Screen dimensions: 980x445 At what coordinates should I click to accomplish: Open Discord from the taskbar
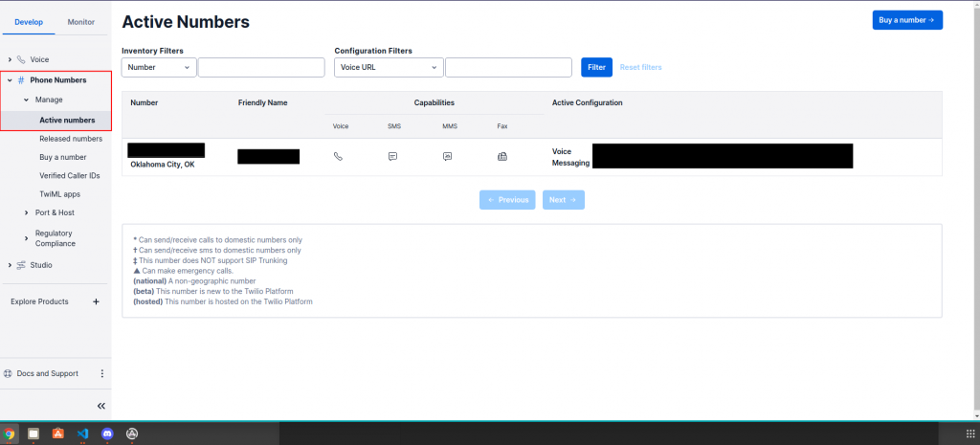point(107,434)
